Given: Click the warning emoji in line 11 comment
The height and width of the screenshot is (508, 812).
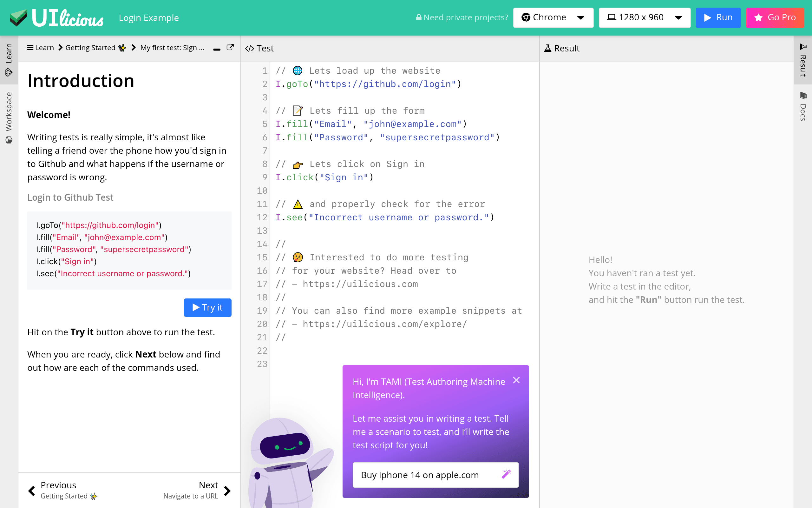Looking at the screenshot, I should [x=298, y=204].
